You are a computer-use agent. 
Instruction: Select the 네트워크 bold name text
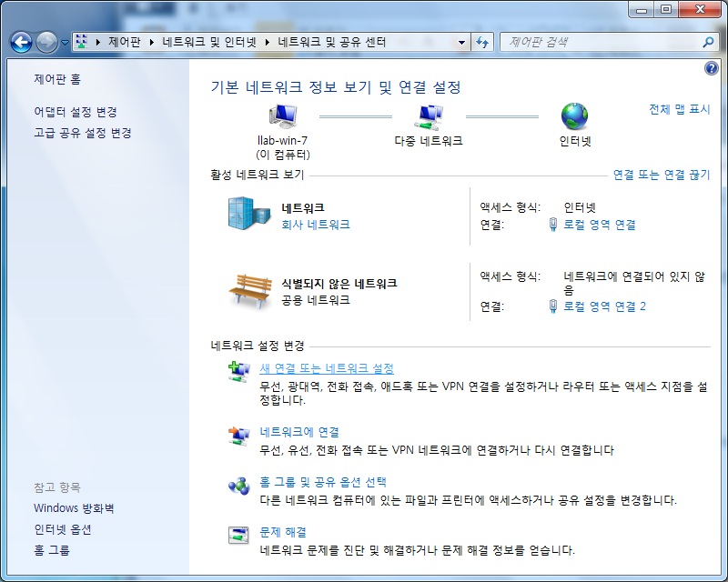[x=303, y=208]
